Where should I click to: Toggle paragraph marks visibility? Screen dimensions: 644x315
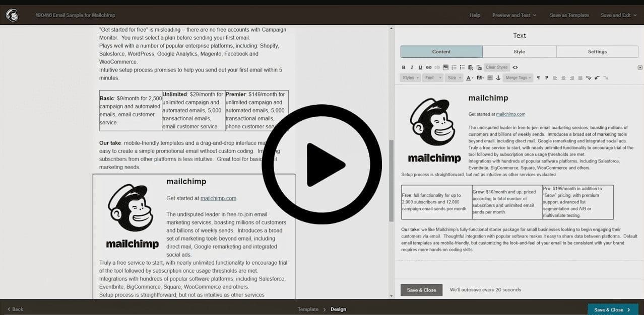coord(539,77)
